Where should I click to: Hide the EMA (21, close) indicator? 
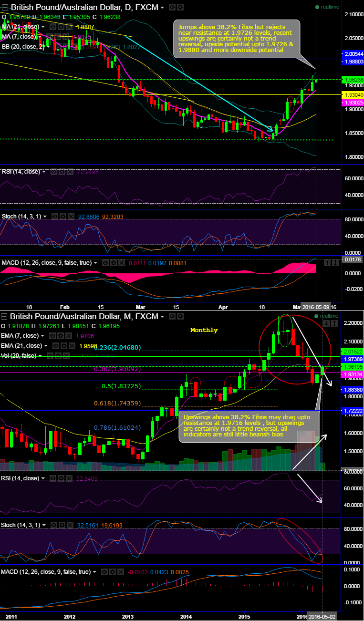pyautogui.click(x=56, y=346)
